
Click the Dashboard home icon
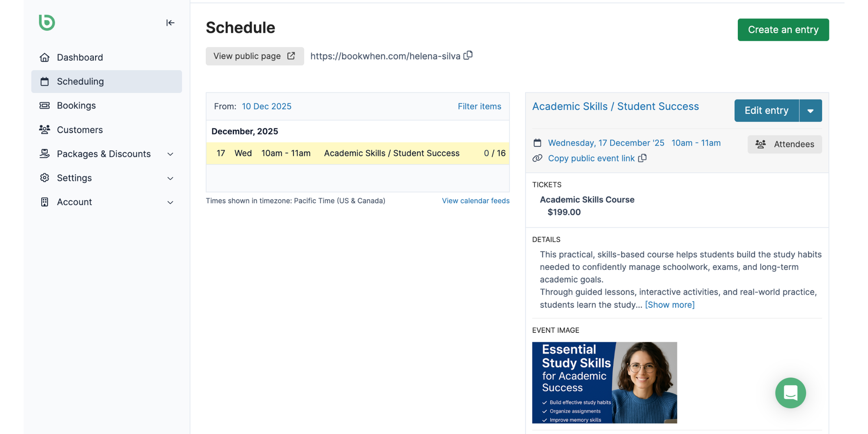tap(45, 57)
